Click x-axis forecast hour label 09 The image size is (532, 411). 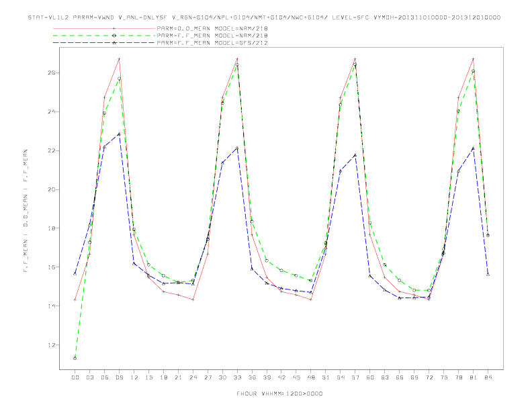click(119, 377)
